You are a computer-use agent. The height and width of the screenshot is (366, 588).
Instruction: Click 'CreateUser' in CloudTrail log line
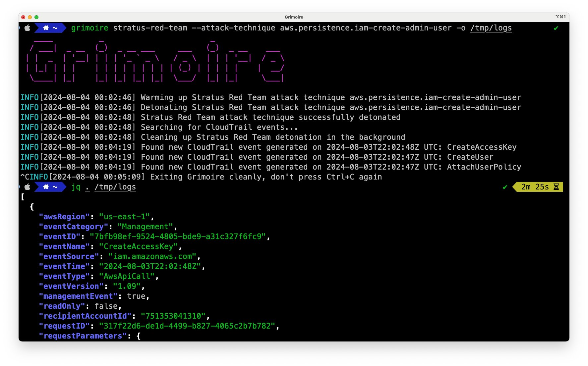470,157
